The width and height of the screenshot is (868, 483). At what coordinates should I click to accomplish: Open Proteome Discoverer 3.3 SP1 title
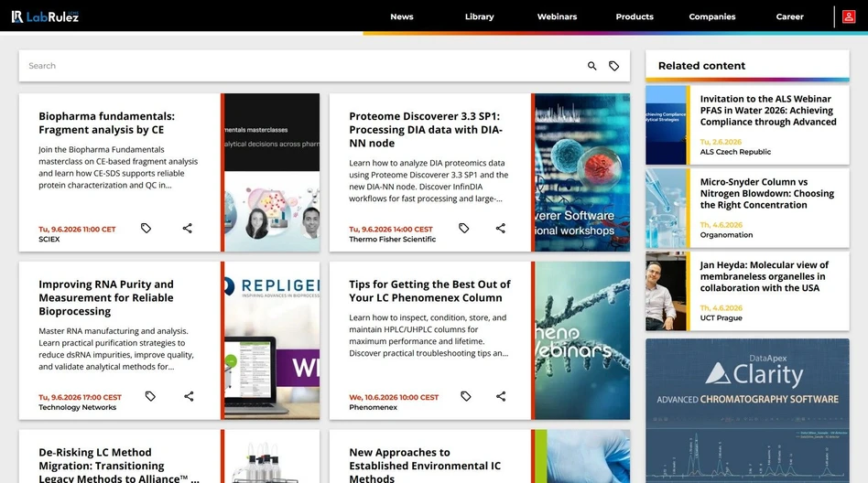[426, 130]
